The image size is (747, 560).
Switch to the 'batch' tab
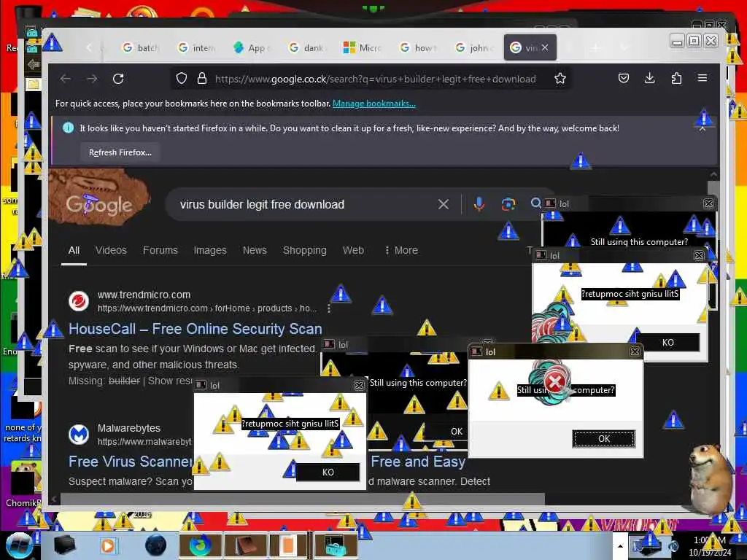click(141, 47)
